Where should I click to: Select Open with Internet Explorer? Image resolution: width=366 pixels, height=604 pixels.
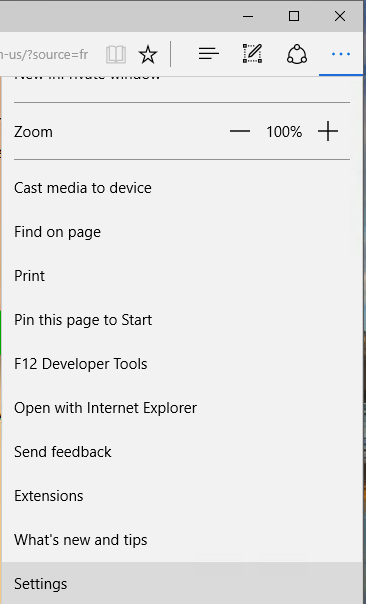[183, 408]
